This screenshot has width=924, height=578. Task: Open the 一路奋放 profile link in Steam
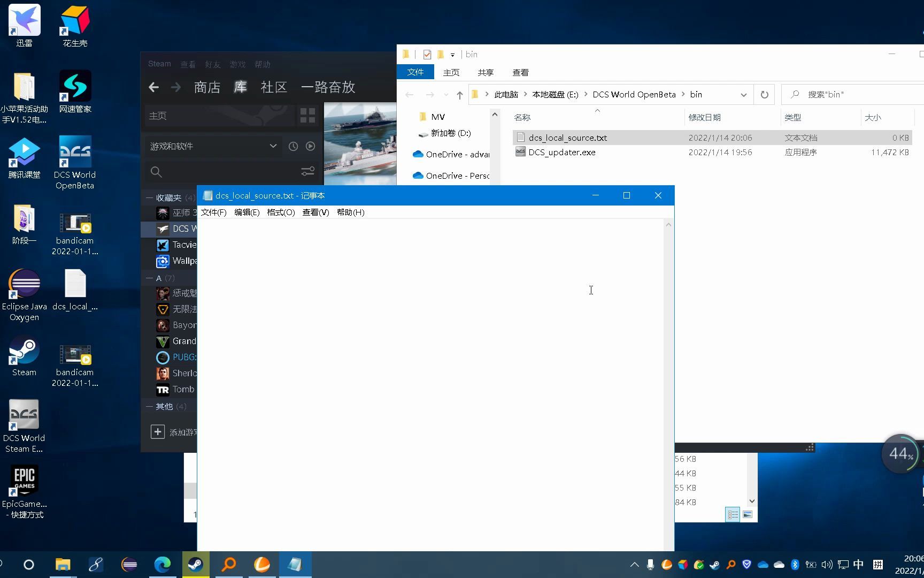click(x=328, y=87)
